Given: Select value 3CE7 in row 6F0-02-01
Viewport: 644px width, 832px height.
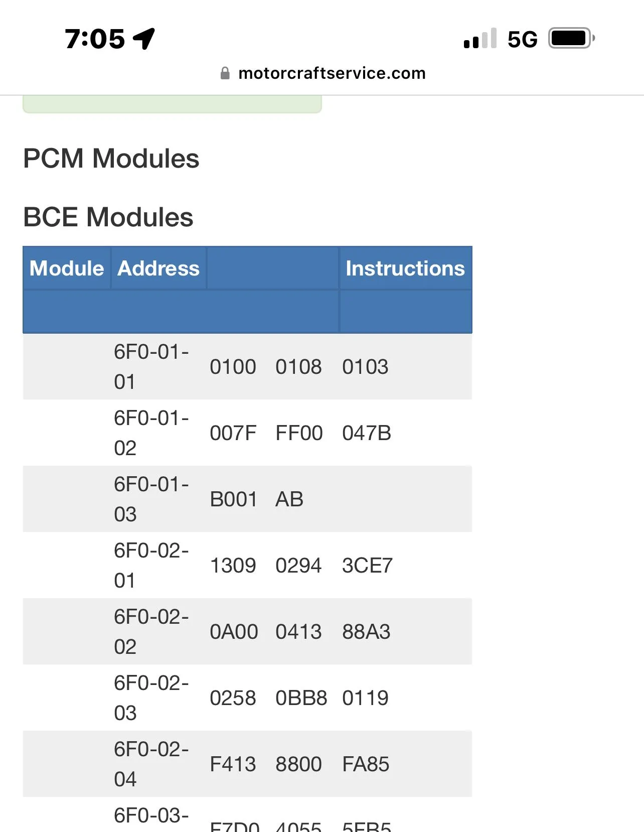Looking at the screenshot, I should coord(367,566).
